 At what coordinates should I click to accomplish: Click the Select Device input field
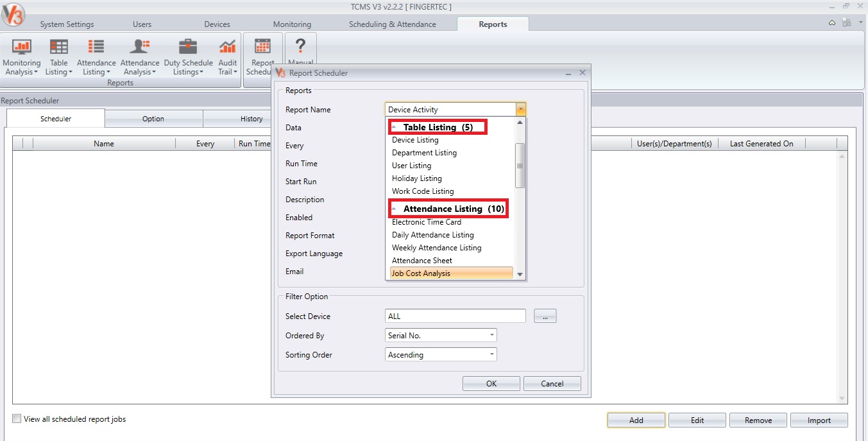click(x=455, y=316)
